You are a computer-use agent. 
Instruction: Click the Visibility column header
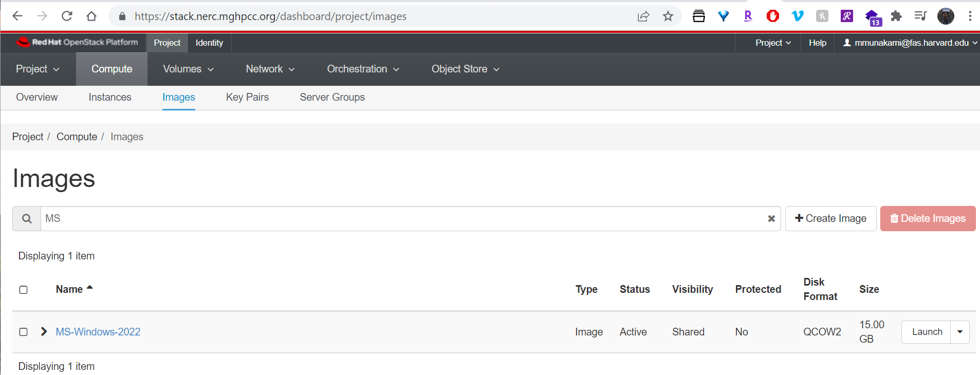[692, 289]
